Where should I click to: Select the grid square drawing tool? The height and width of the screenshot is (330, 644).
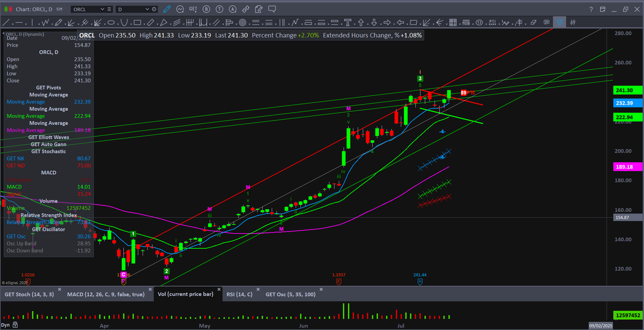[x=453, y=22]
